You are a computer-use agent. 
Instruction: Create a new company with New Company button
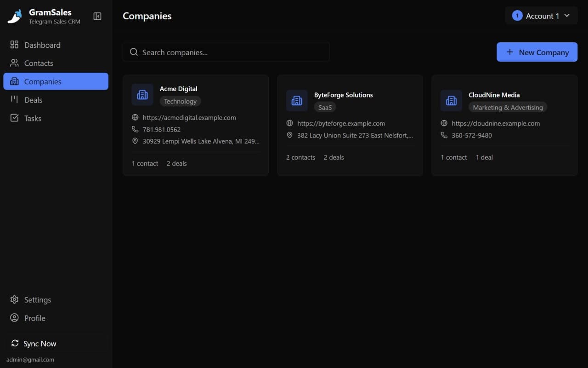(x=537, y=52)
